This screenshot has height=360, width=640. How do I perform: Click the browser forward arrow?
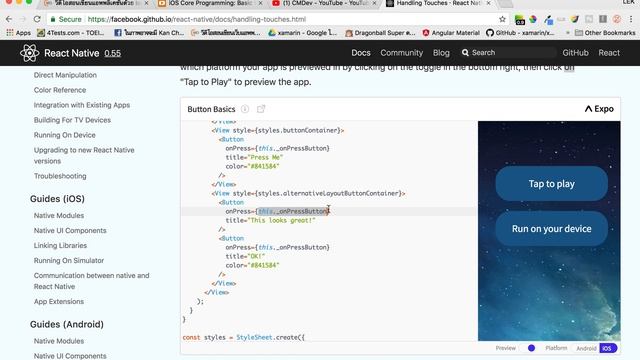(x=23, y=19)
